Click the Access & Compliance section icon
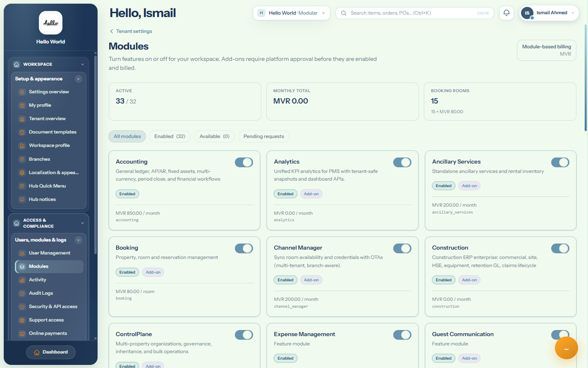588x368 pixels. 16,223
